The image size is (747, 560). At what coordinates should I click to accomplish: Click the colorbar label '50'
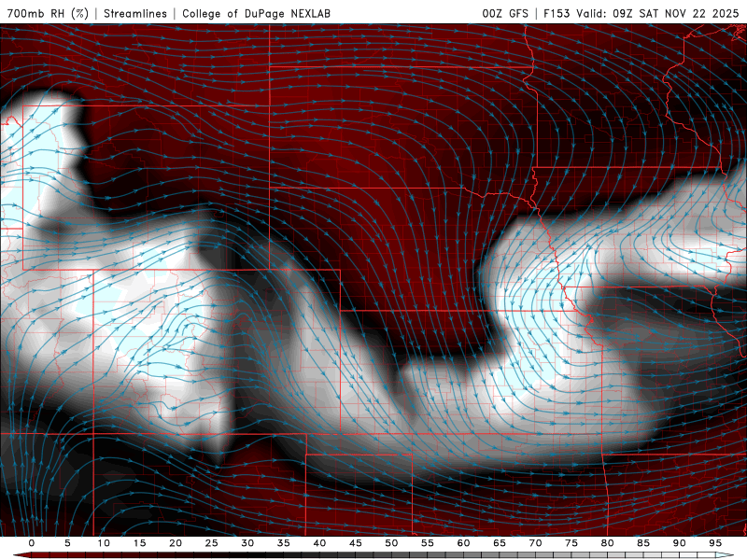(x=391, y=543)
